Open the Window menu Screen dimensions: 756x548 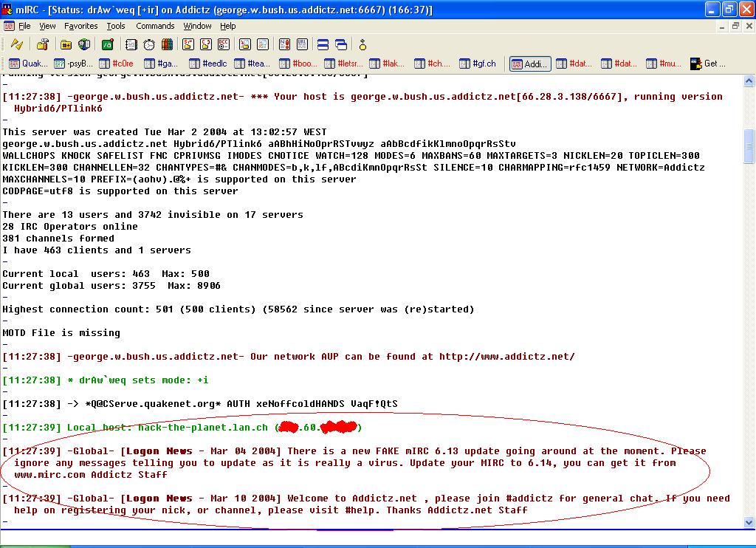197,26
